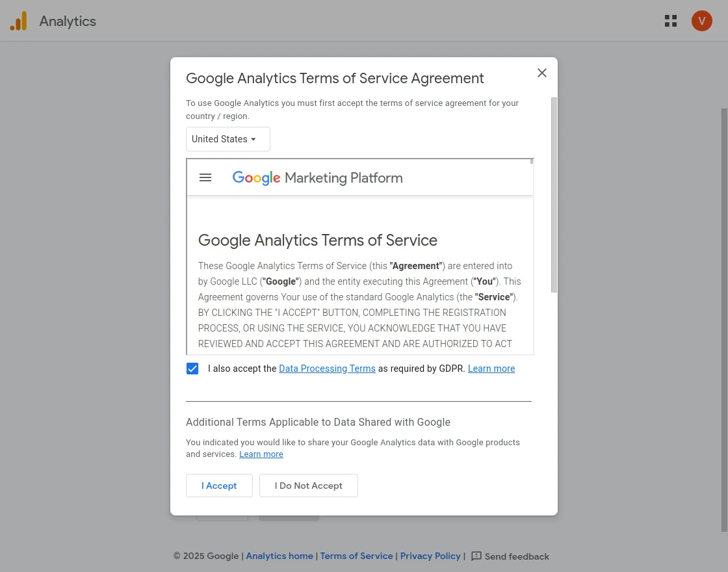Open the account avatar menu
Image resolution: width=728 pixels, height=572 pixels.
[702, 21]
